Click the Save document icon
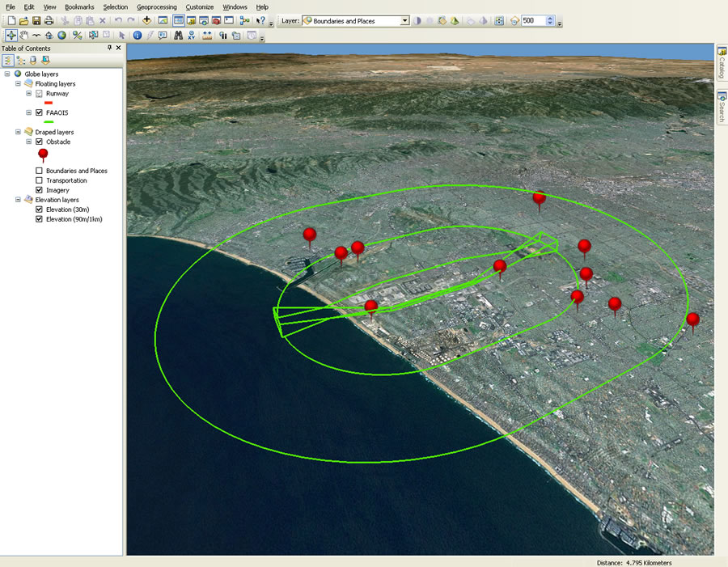The height and width of the screenshot is (567, 728). (36, 20)
